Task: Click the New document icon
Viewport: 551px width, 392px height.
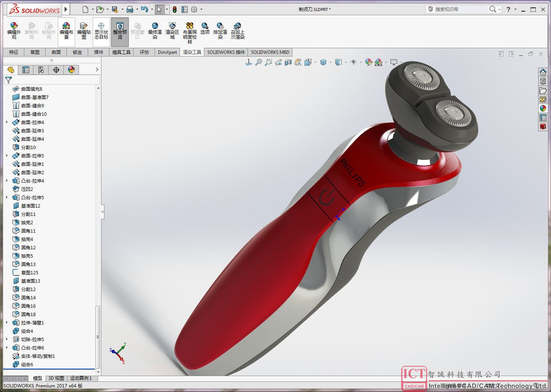Action: click(85, 9)
